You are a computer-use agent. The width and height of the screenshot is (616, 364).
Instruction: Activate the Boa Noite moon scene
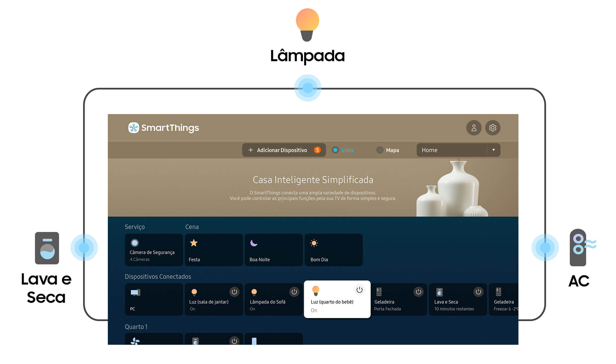[x=274, y=250]
